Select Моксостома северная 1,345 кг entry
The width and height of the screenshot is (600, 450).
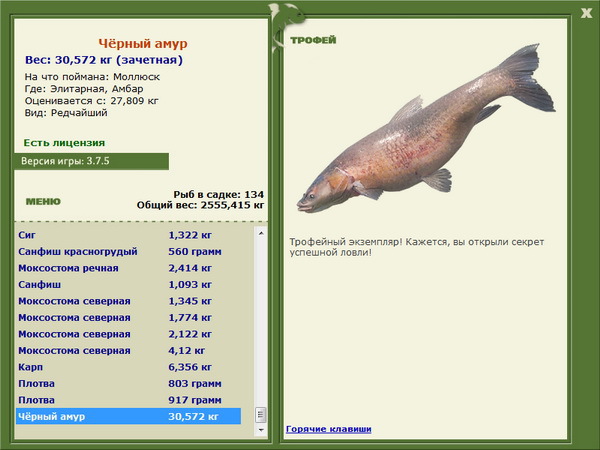pos(129,301)
